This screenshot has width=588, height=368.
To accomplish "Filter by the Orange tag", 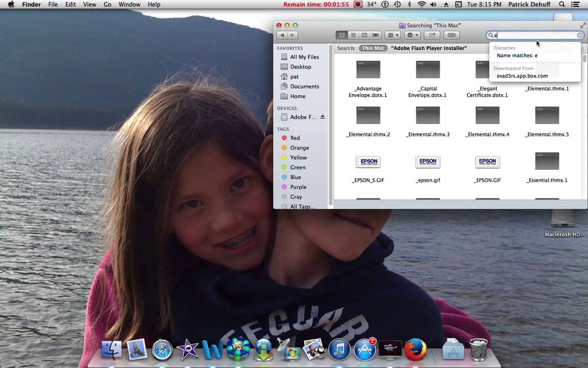I will (299, 148).
